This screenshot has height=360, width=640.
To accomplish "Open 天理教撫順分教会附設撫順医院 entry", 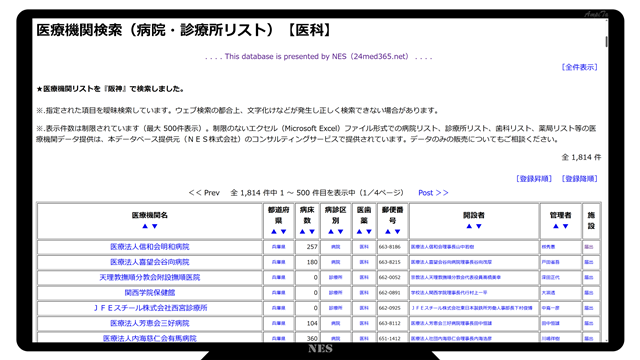I will (150, 277).
